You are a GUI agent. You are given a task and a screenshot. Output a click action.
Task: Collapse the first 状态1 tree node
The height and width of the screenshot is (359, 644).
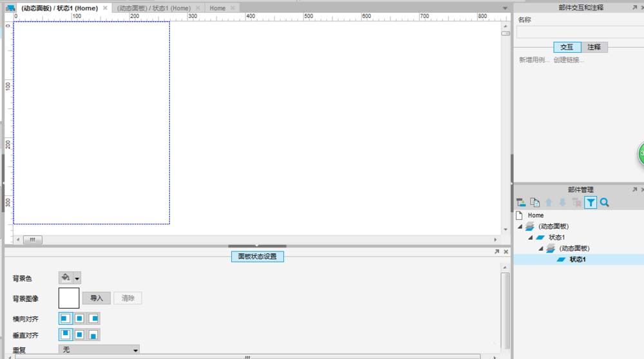[x=530, y=238]
